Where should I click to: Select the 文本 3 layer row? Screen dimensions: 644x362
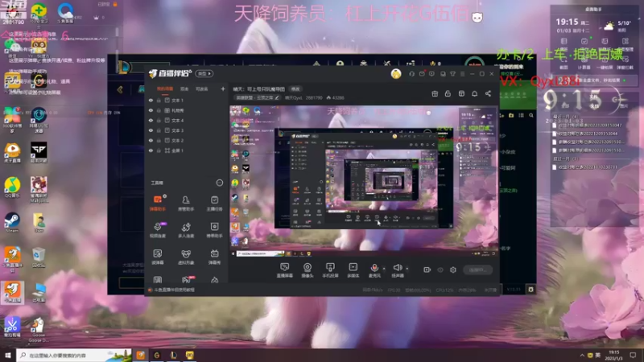click(x=186, y=130)
